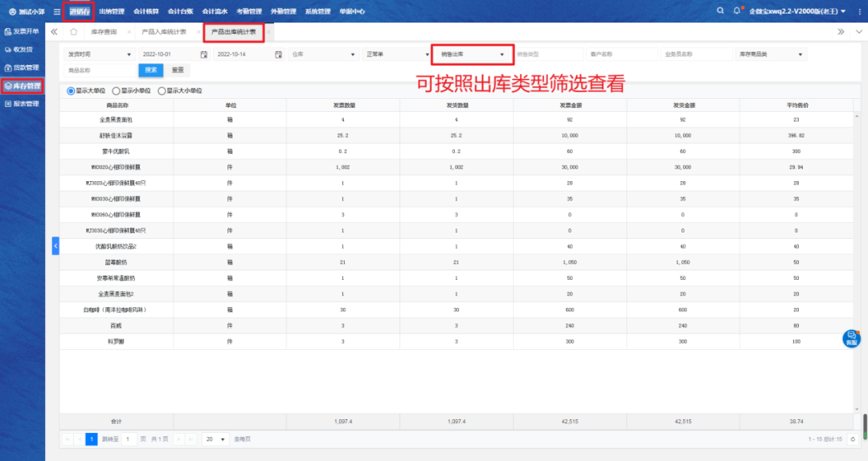
Task: Go to the home tab icon
Action: 74,31
